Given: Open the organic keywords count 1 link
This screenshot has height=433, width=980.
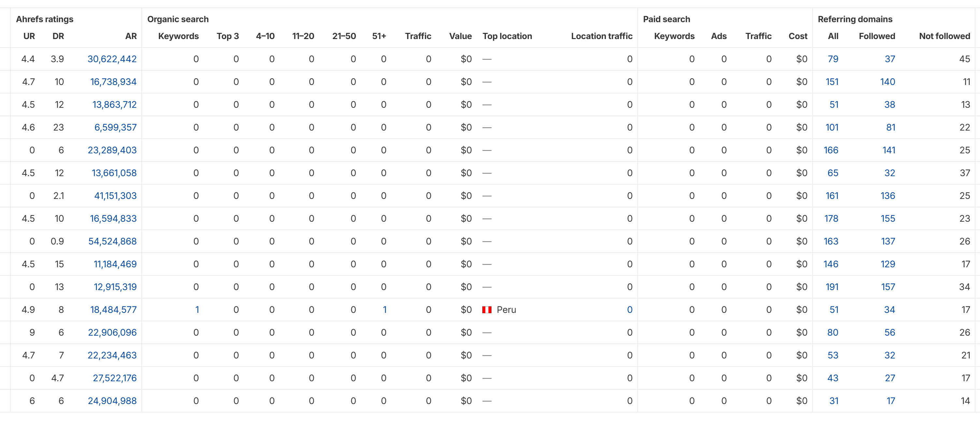Looking at the screenshot, I should pos(197,310).
